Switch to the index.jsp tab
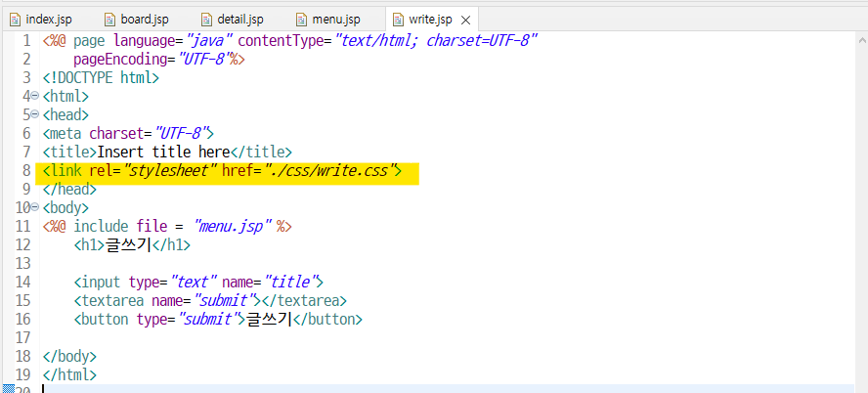 [41, 20]
